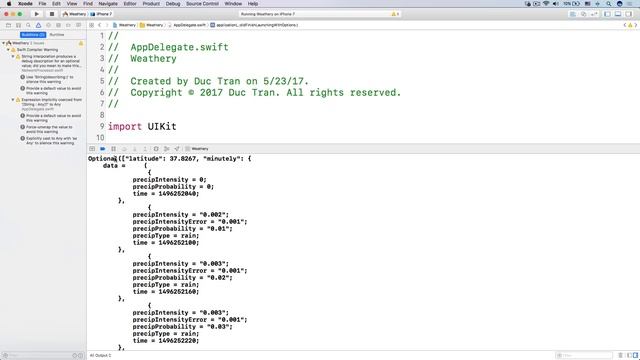Click the warning indicator in activity bar
The image size is (640, 360).
(395, 14)
